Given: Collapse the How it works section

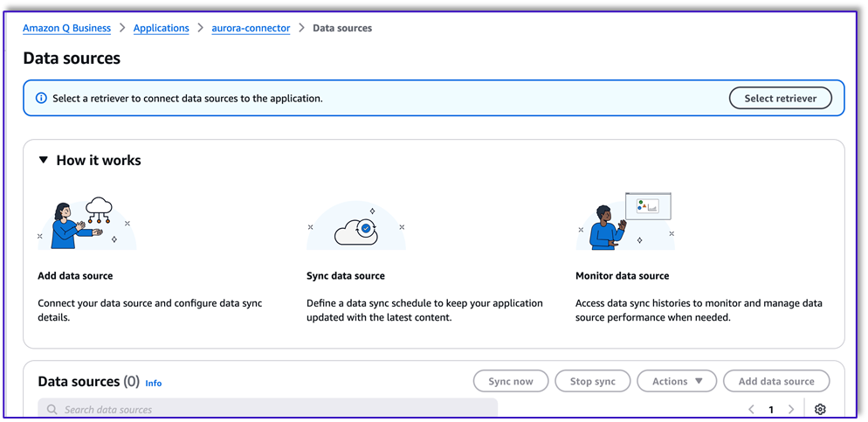Looking at the screenshot, I should (44, 161).
